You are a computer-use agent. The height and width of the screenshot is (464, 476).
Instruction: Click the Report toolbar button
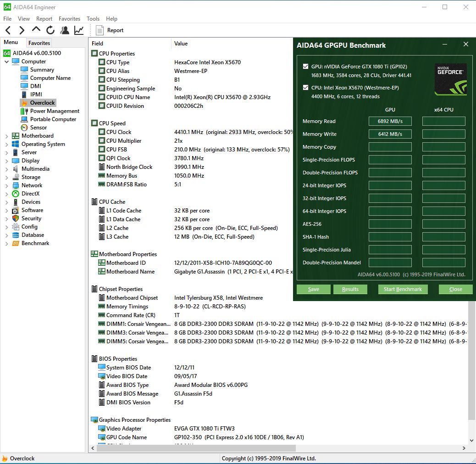pos(110,30)
